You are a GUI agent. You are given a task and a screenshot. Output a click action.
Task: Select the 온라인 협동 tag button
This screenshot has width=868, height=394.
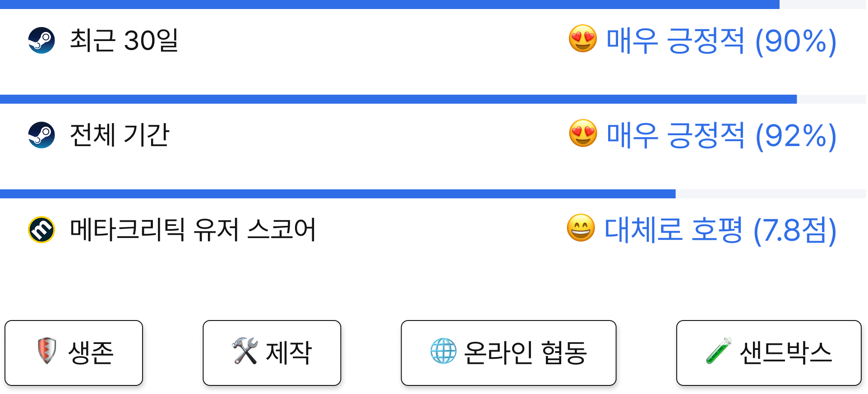[509, 353]
